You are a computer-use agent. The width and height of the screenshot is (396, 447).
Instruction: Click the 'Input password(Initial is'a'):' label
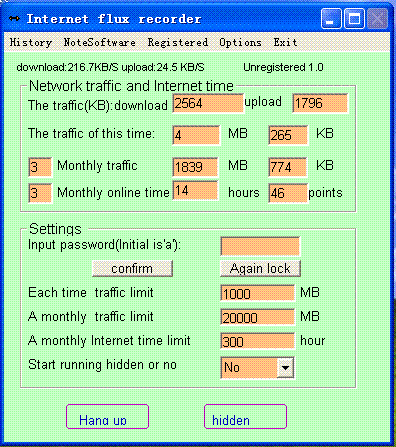pyautogui.click(x=104, y=245)
